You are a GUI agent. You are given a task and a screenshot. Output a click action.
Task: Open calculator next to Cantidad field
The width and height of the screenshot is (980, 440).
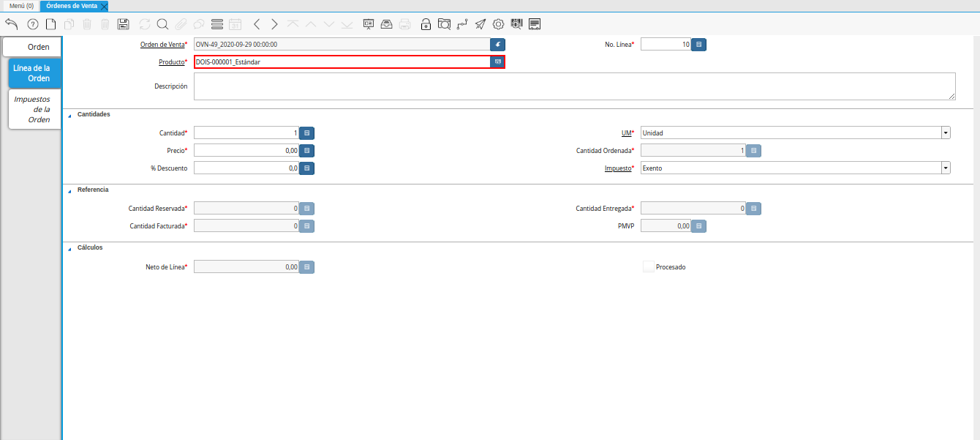click(307, 133)
